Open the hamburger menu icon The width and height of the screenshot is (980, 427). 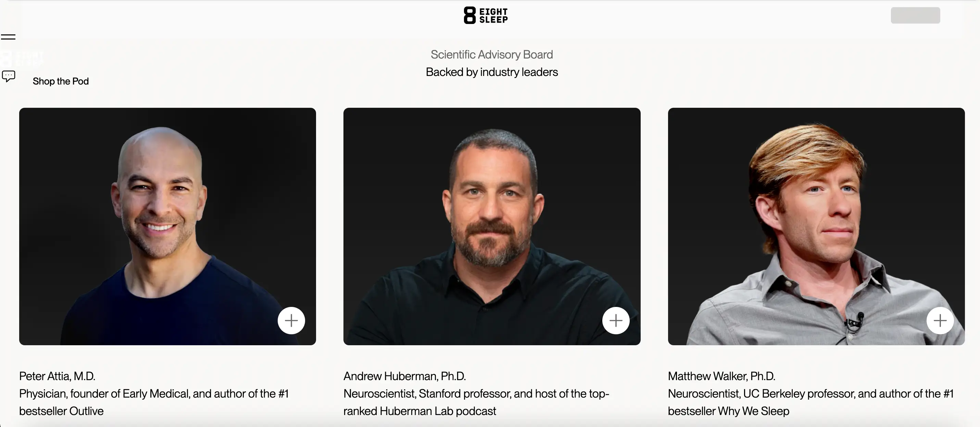(x=8, y=37)
